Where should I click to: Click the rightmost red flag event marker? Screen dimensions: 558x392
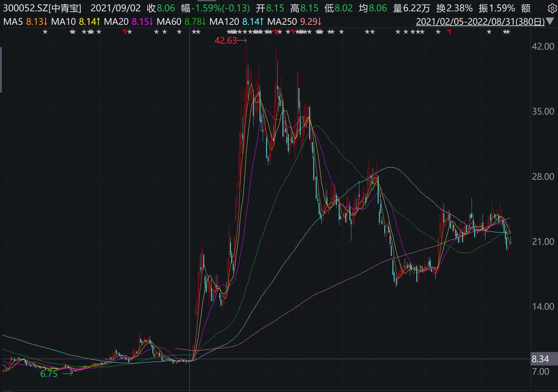coord(449,31)
